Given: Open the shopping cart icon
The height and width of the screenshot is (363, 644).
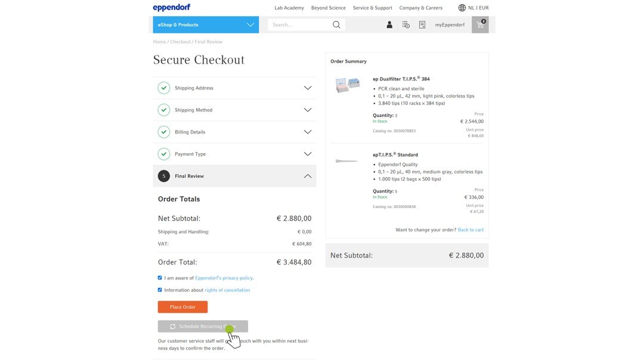Looking at the screenshot, I should [x=479, y=24].
